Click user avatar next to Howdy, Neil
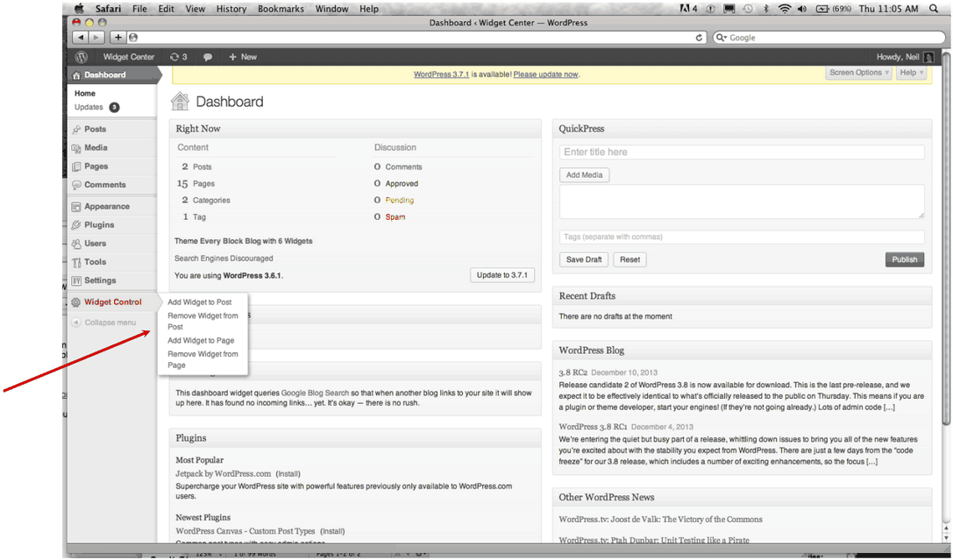This screenshot has height=560, width=953. click(928, 57)
